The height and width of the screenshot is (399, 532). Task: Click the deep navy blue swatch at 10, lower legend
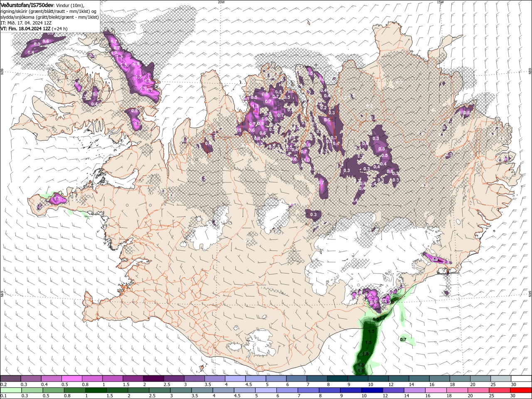[x=372, y=390]
